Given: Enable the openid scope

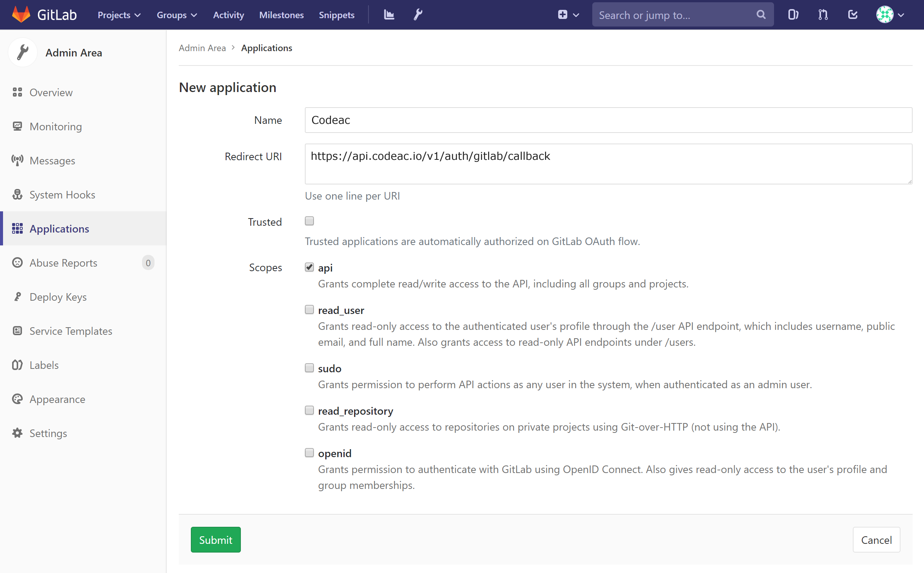Looking at the screenshot, I should click(x=309, y=452).
